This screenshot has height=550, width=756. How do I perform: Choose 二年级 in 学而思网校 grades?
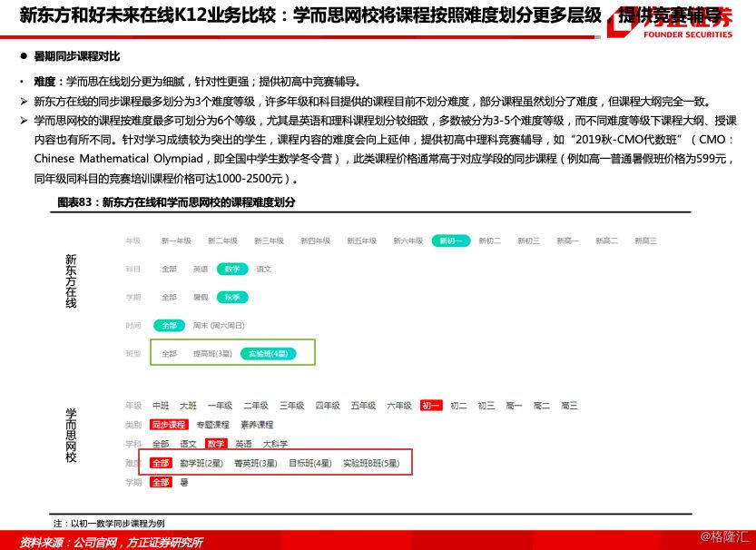click(x=256, y=406)
